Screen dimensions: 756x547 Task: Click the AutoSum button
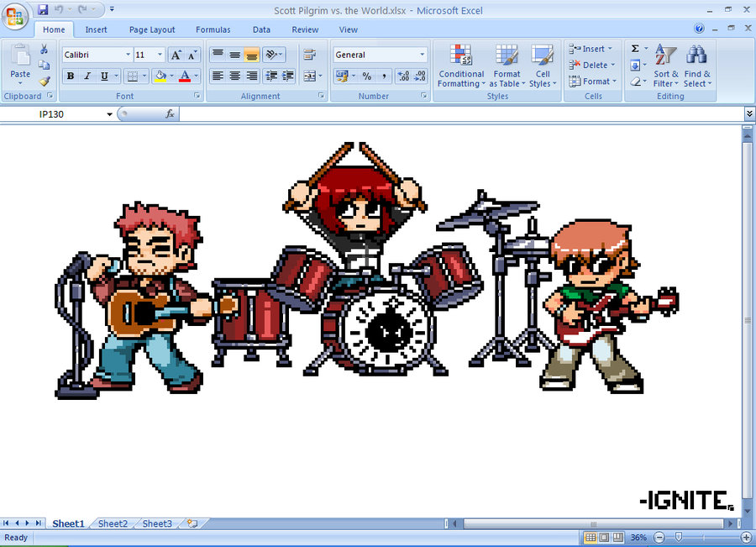pyautogui.click(x=637, y=49)
